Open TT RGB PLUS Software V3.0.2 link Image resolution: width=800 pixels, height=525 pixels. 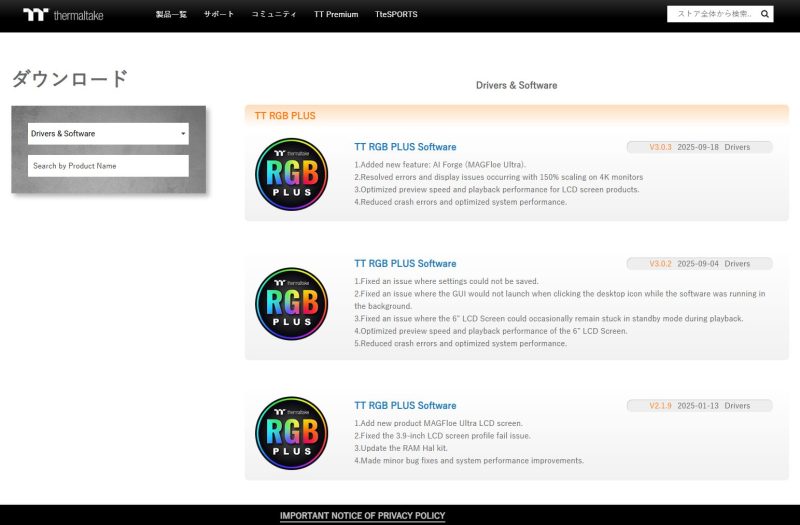(x=405, y=264)
